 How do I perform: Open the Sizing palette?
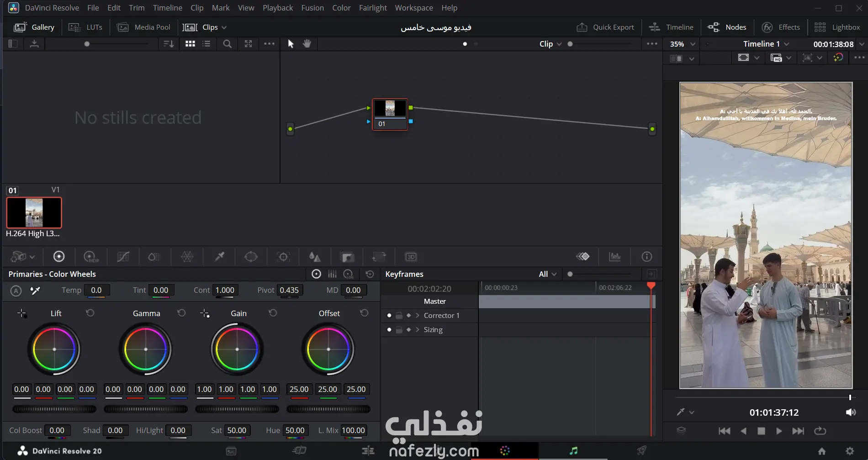(x=379, y=257)
